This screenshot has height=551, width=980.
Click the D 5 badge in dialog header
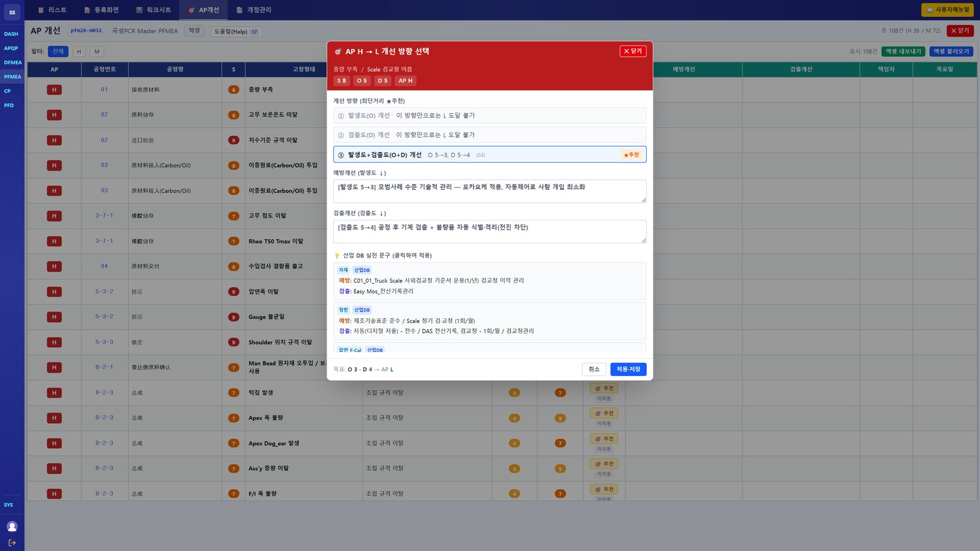(x=383, y=81)
